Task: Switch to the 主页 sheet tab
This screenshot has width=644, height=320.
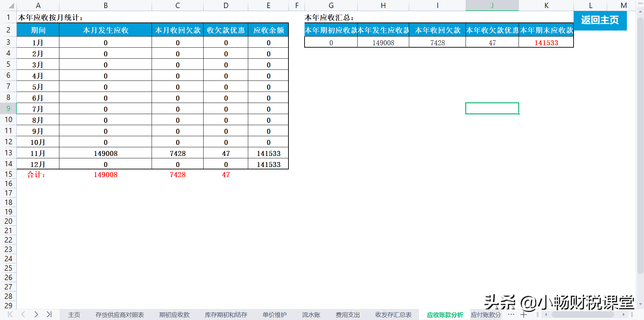Action: pos(74,315)
